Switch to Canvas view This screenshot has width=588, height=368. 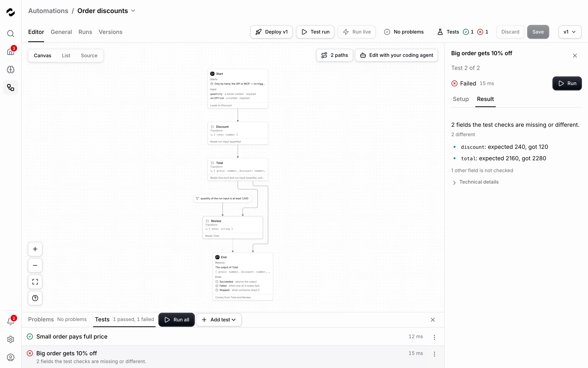tap(42, 55)
